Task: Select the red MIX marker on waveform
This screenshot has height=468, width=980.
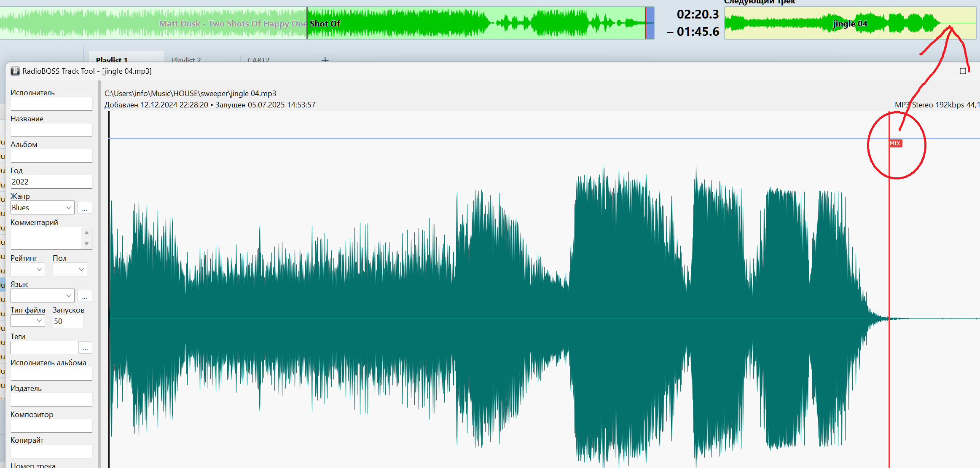Action: (x=895, y=144)
